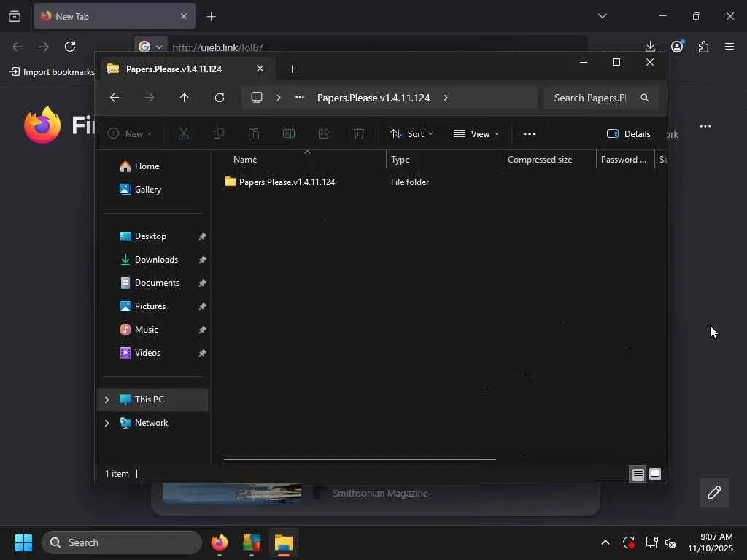Open Firefox list all tabs dropdown
This screenshot has width=747, height=560.
[x=603, y=16]
